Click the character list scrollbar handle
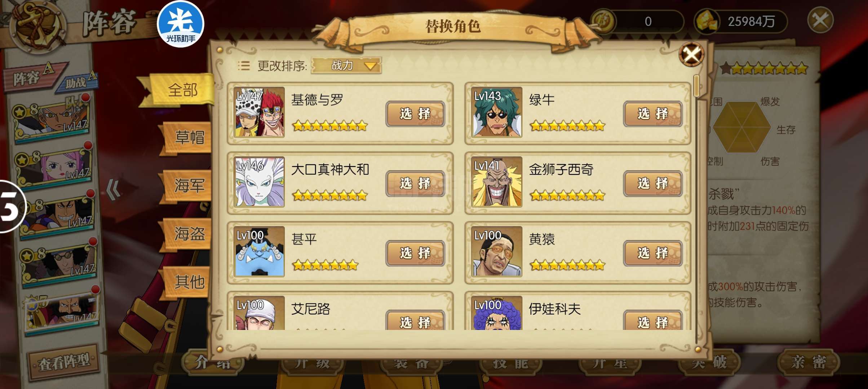 click(x=696, y=86)
